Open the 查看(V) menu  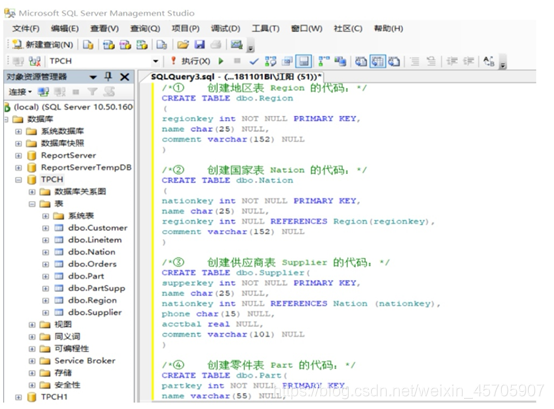coord(104,28)
